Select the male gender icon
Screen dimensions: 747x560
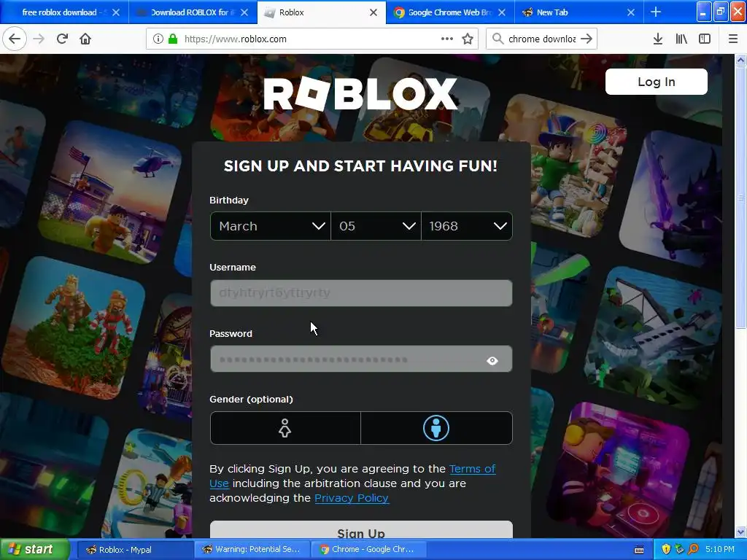[436, 427]
